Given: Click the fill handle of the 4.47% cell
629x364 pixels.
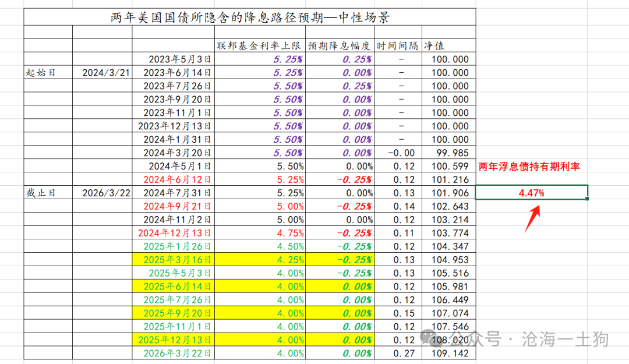Looking at the screenshot, I should [587, 199].
